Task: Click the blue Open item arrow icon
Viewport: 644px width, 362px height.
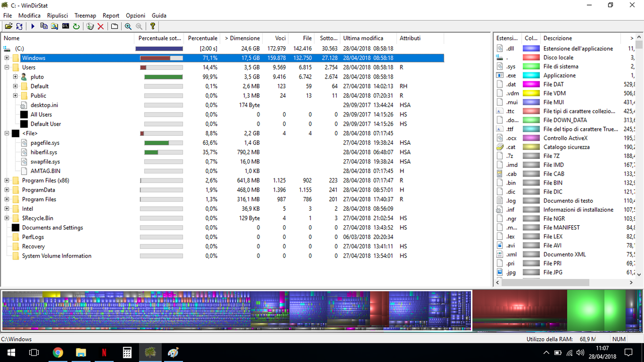Action: pyautogui.click(x=33, y=26)
